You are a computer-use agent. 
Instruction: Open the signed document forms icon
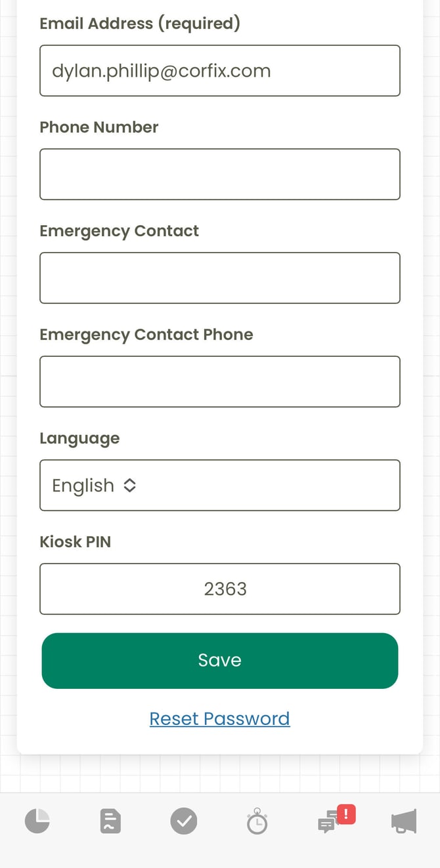coord(110,821)
